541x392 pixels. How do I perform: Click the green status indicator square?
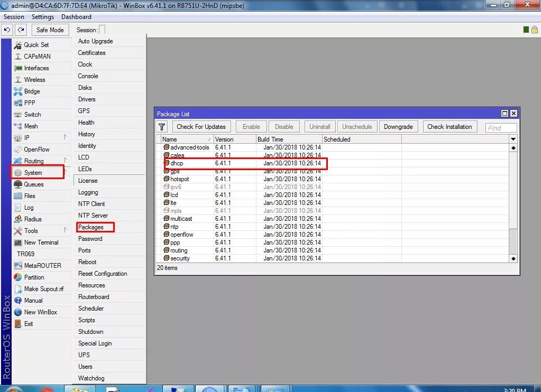(526, 30)
